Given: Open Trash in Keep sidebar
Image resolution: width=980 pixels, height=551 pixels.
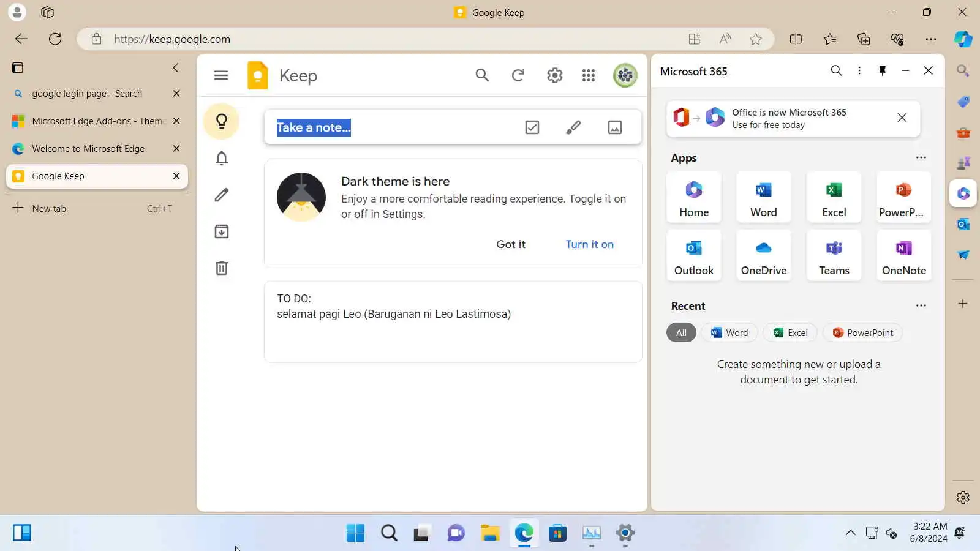Looking at the screenshot, I should [222, 268].
